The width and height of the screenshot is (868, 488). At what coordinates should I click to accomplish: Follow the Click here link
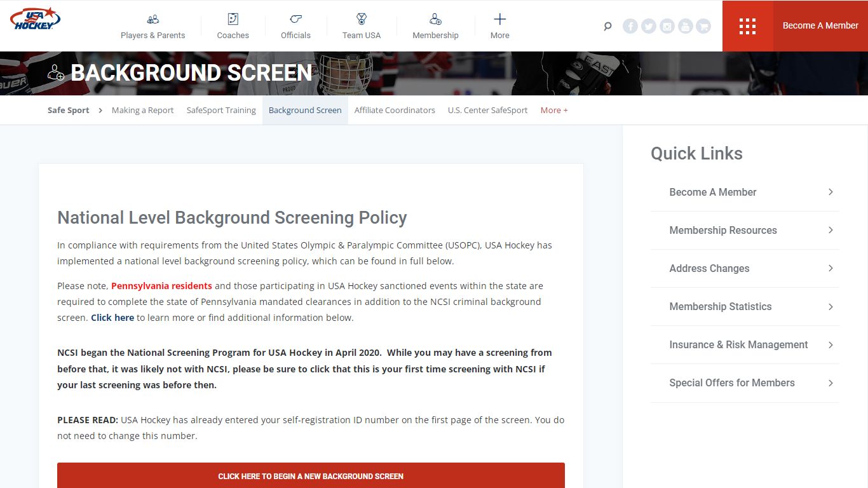pos(112,318)
